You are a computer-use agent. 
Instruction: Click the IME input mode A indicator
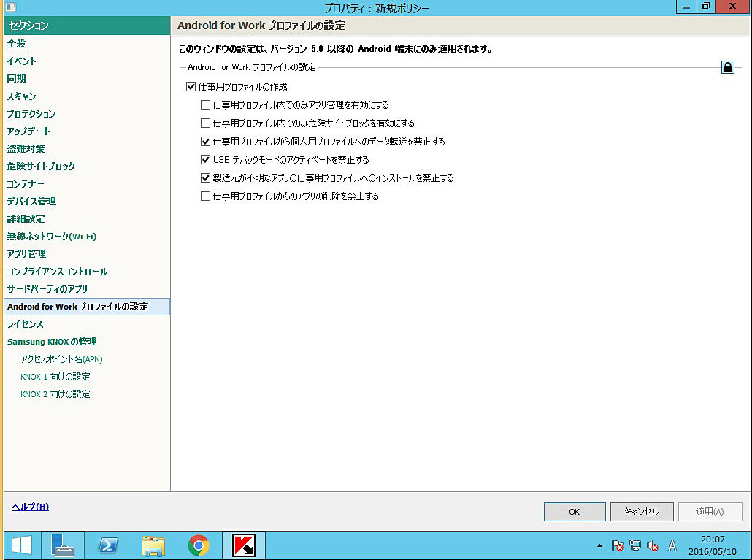pyautogui.click(x=672, y=545)
